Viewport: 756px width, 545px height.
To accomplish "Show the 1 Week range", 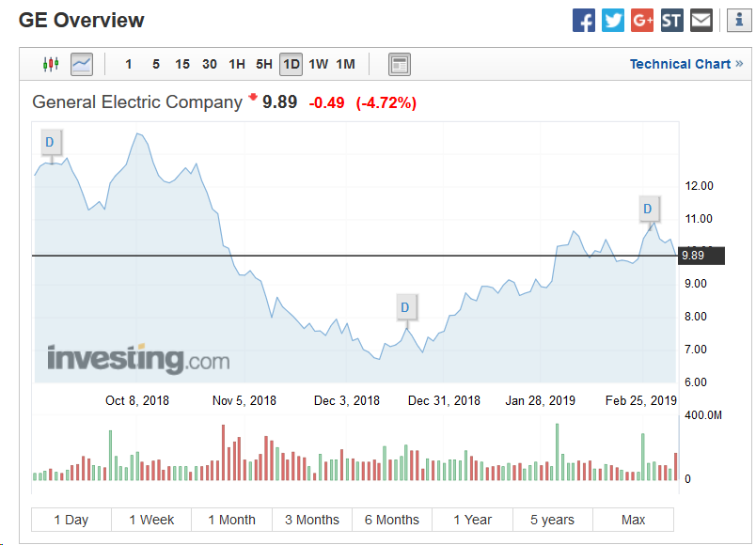I will click(x=151, y=520).
